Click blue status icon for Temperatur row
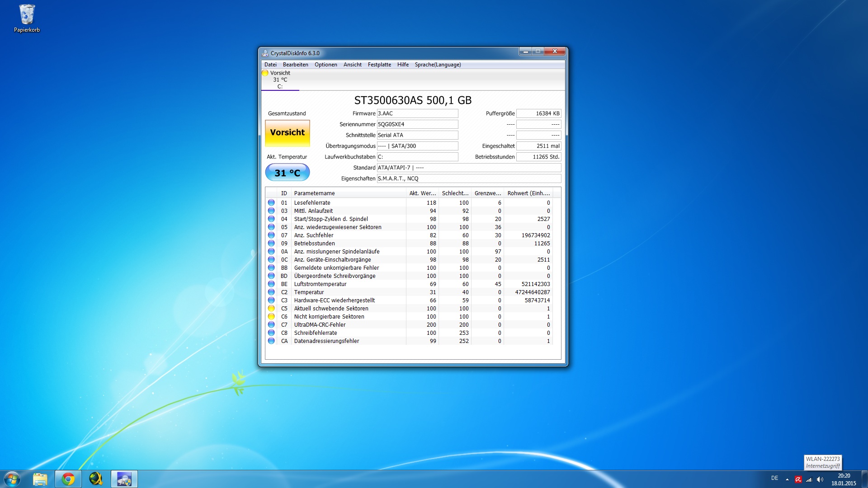Image resolution: width=868 pixels, height=488 pixels. click(271, 292)
